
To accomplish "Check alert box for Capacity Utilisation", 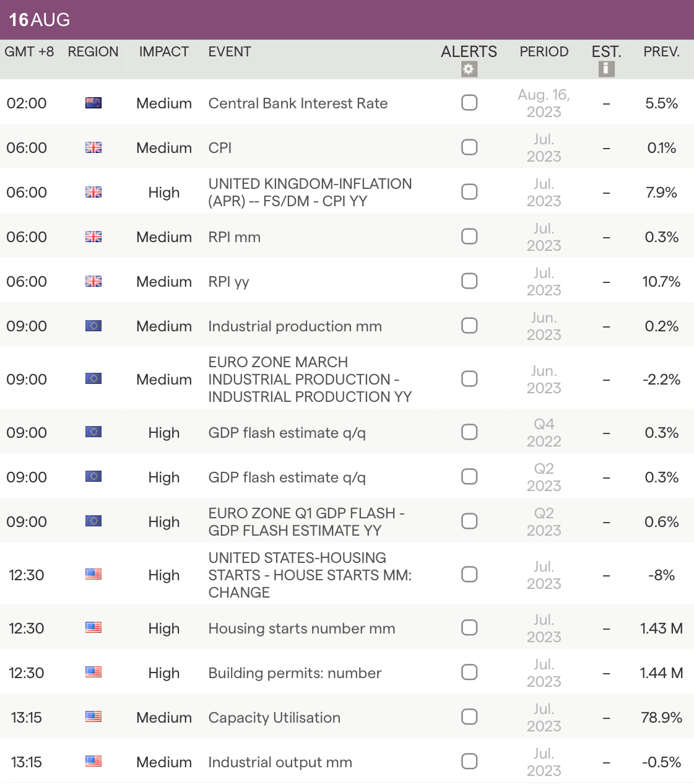I will (469, 717).
